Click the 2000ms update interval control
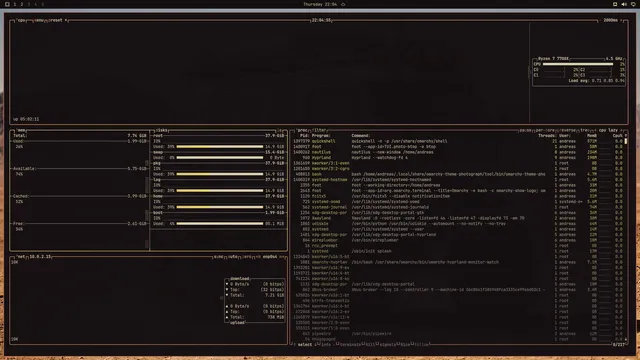Screen dimensions: 640x360 pyautogui.click(x=610, y=20)
